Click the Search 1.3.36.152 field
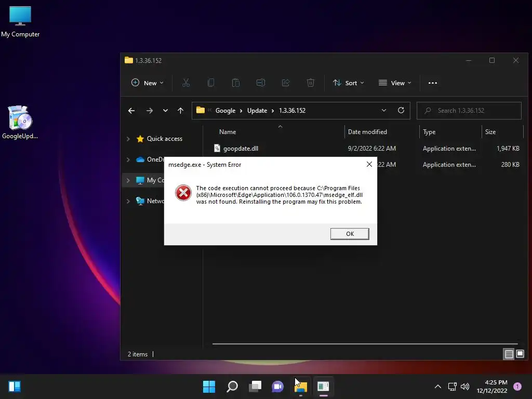This screenshot has width=532, height=399. (x=469, y=111)
